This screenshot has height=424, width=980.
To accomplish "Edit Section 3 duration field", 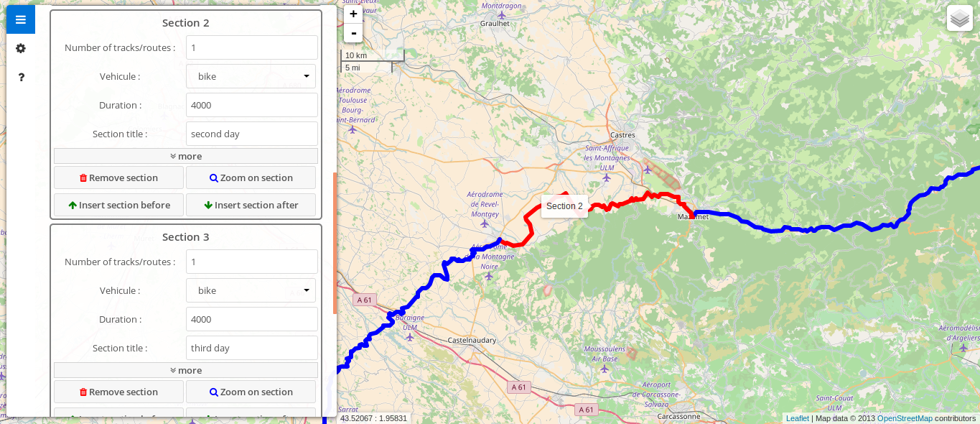I will pos(252,319).
